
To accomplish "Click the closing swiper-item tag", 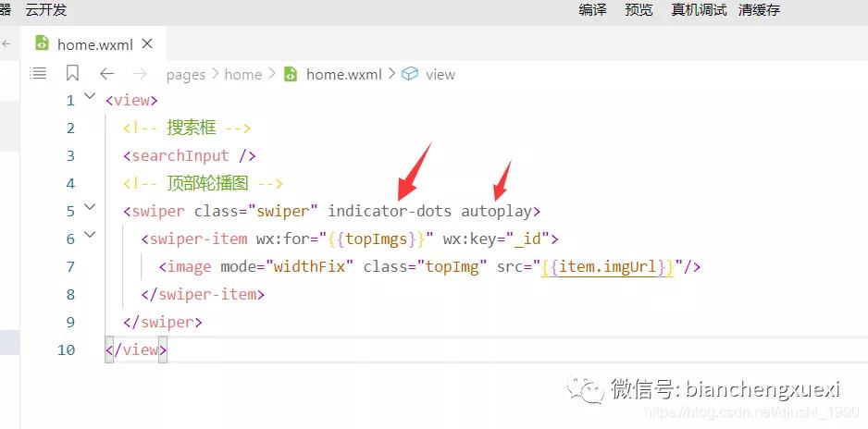I will (203, 294).
